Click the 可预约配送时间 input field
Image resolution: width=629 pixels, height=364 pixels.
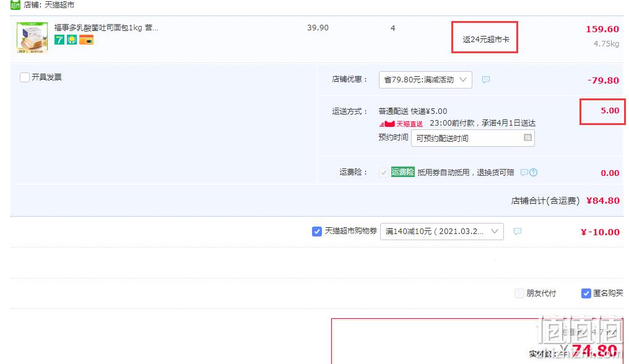[472, 138]
